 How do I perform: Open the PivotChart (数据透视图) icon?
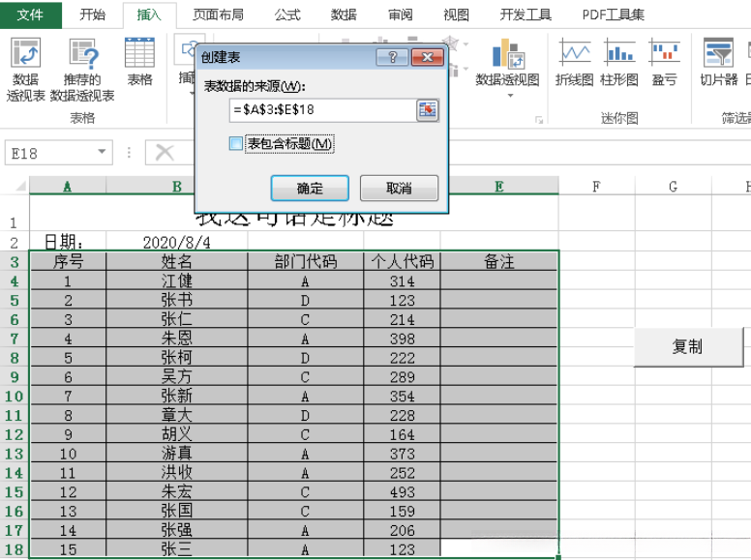point(507,61)
